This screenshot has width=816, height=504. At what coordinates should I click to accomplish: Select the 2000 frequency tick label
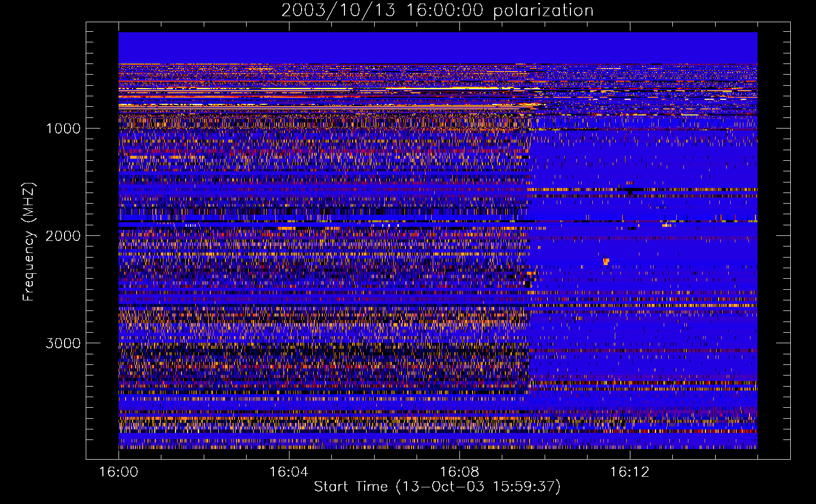(x=63, y=236)
